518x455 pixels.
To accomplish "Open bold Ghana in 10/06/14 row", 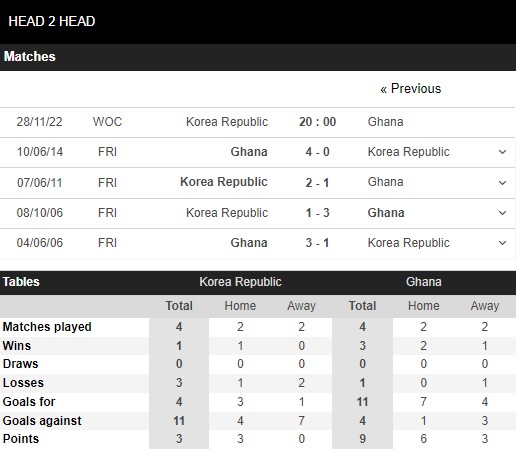I will click(249, 152).
